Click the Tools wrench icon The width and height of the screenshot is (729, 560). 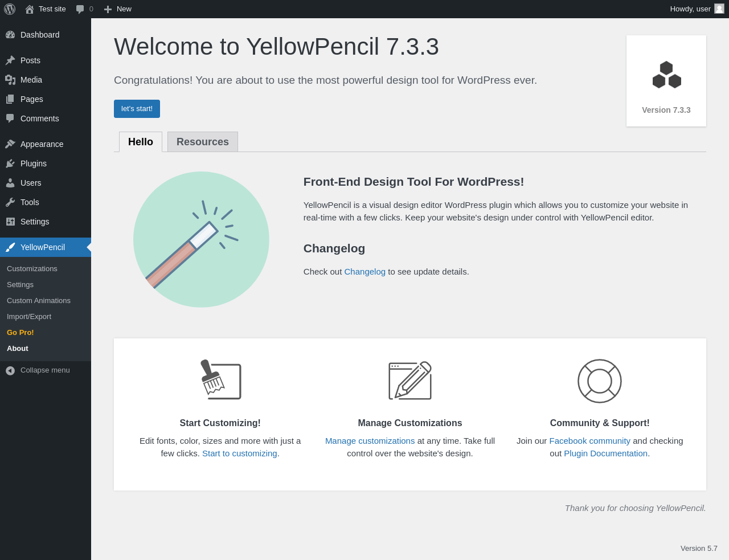point(10,202)
